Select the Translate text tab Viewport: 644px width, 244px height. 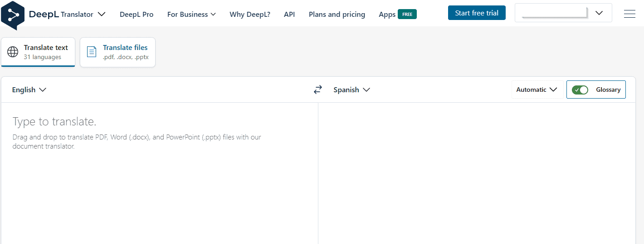pos(38,52)
